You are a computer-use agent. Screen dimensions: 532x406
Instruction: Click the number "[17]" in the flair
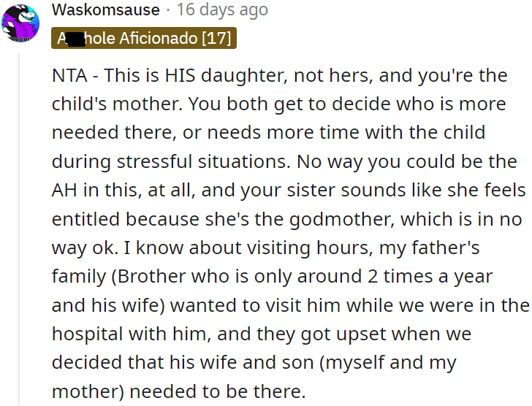216,38
